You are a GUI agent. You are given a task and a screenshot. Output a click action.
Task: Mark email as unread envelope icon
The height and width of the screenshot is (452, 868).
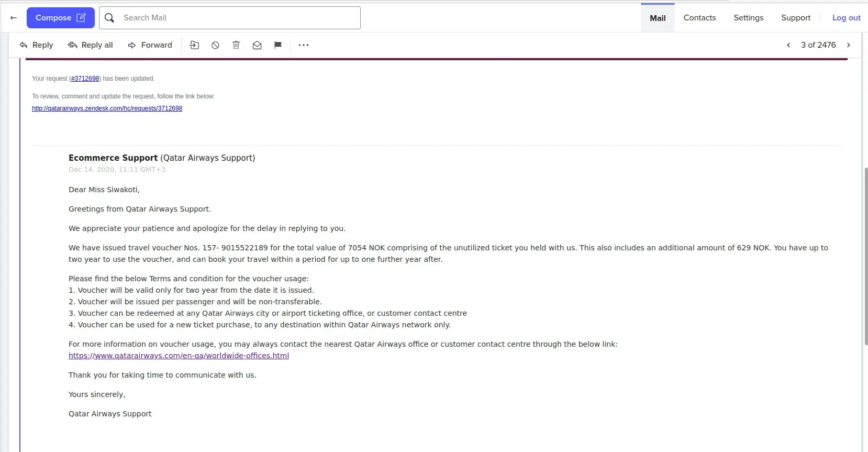click(257, 45)
